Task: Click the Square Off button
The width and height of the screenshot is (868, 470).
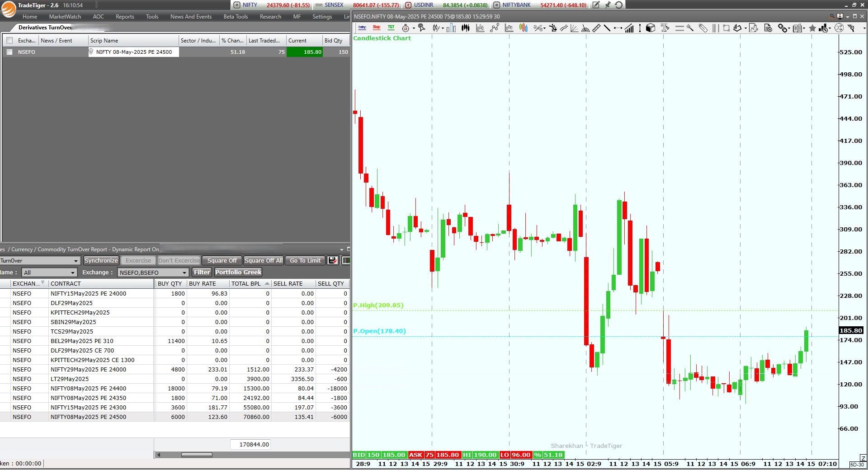Action: (222, 260)
